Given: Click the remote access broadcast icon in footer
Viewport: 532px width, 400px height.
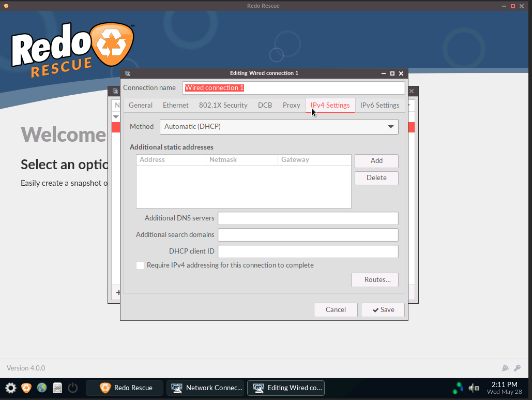Looking at the screenshot, I should 505,368.
